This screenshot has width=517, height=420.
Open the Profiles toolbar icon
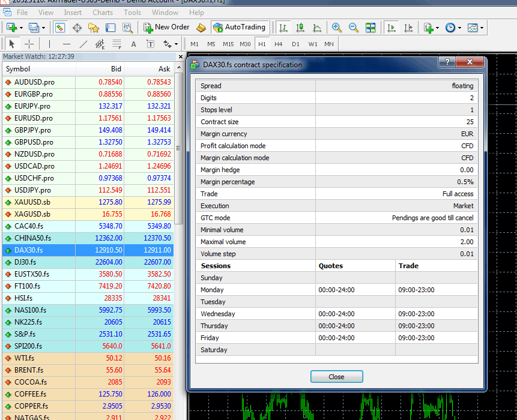tap(34, 28)
